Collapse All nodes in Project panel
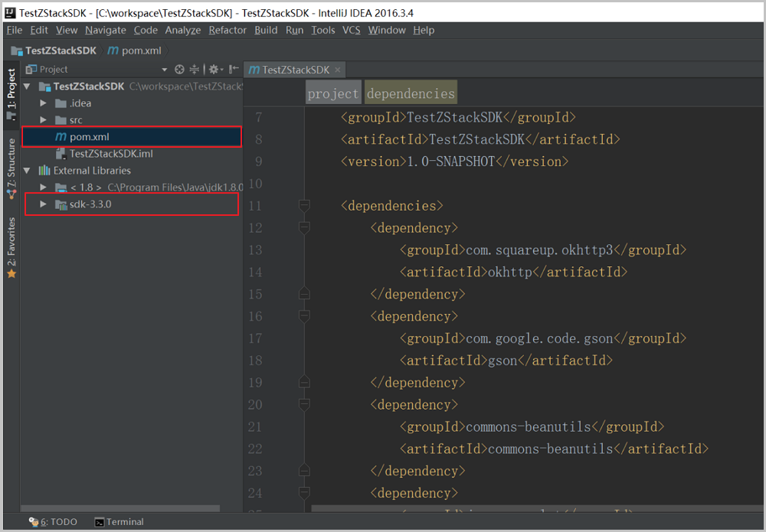766x532 pixels. point(195,69)
